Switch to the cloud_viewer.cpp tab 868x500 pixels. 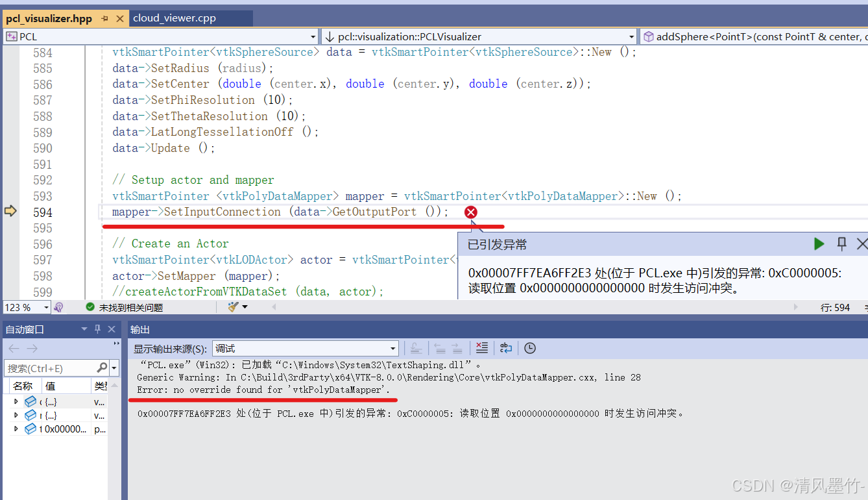click(x=175, y=18)
